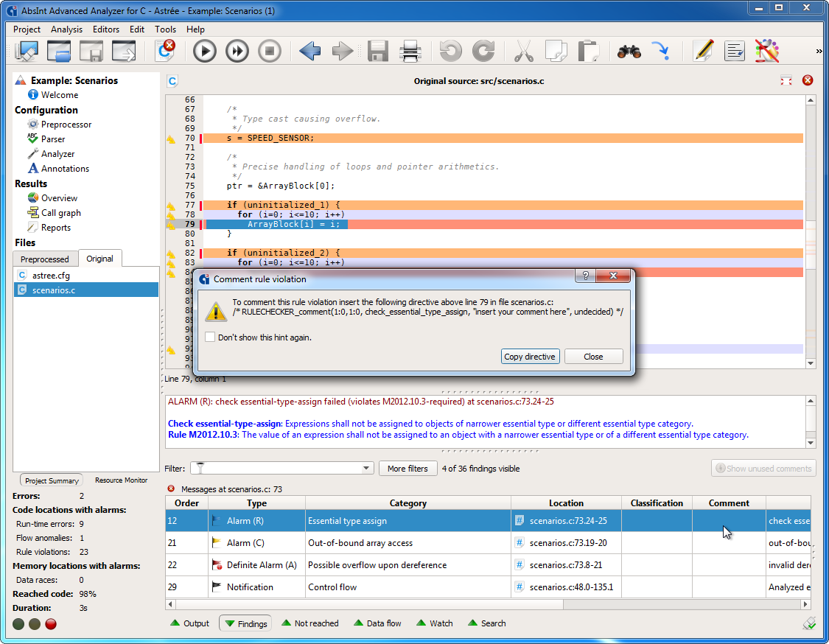Viewport: 829px width, 644px height.
Task: Show more toolbar items via chevron
Action: click(819, 52)
